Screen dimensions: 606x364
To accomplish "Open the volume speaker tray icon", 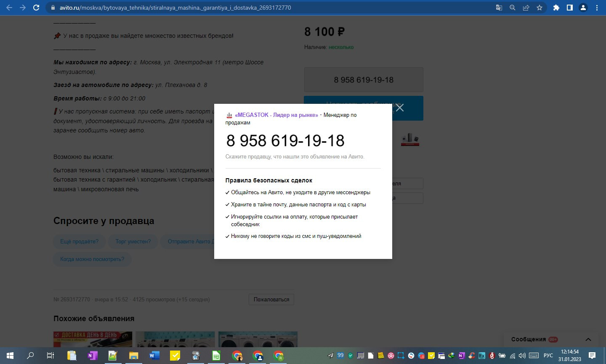I will (x=522, y=356).
